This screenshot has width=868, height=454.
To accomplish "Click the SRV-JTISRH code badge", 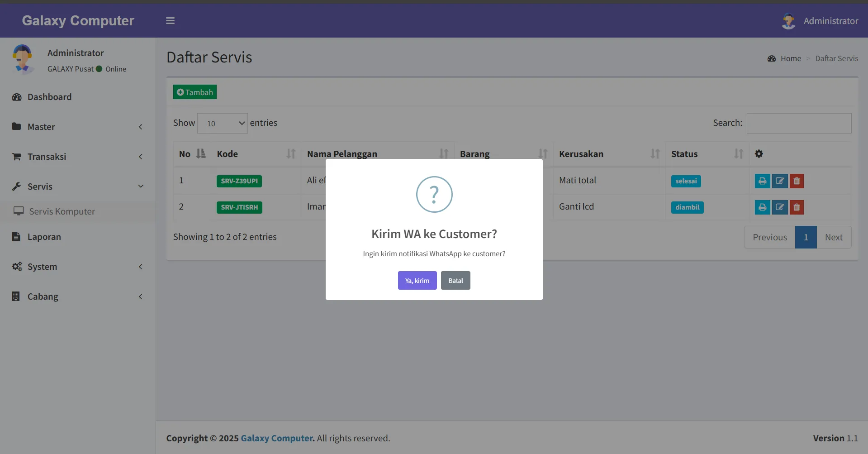I will click(239, 207).
